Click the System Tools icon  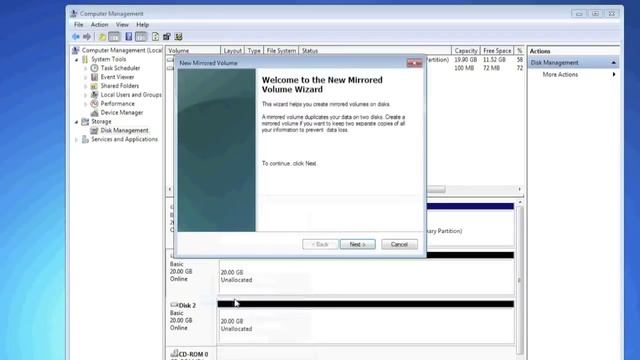(85, 59)
